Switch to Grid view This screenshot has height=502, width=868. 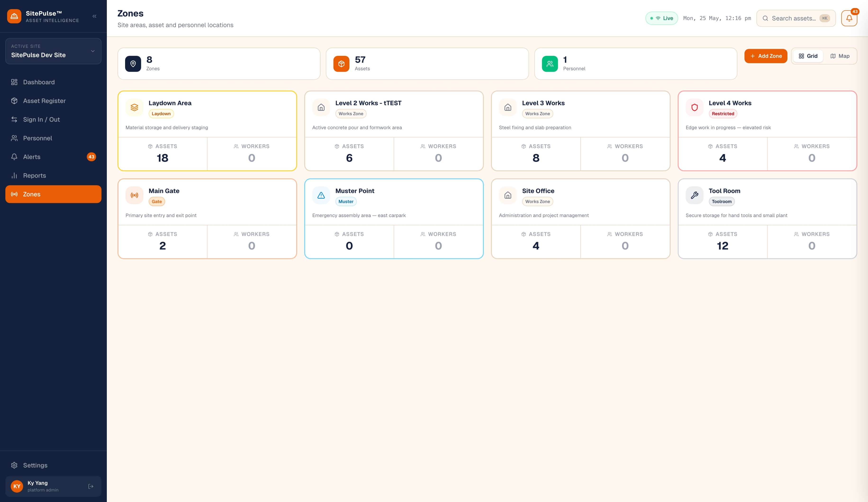(808, 56)
